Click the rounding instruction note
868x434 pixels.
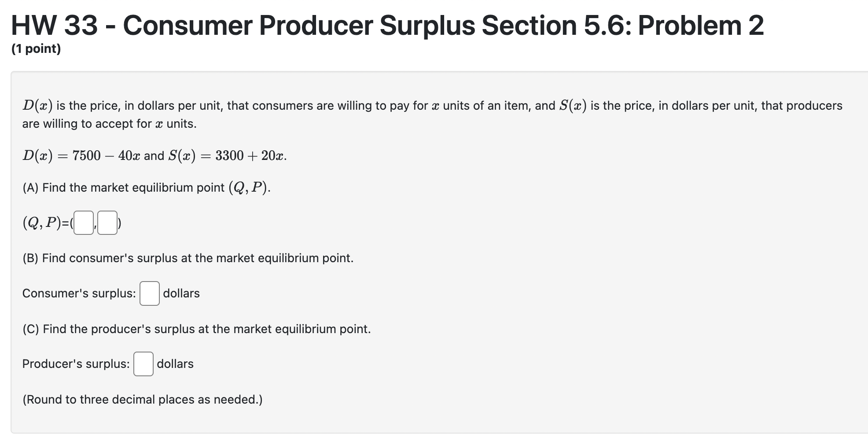click(142, 399)
